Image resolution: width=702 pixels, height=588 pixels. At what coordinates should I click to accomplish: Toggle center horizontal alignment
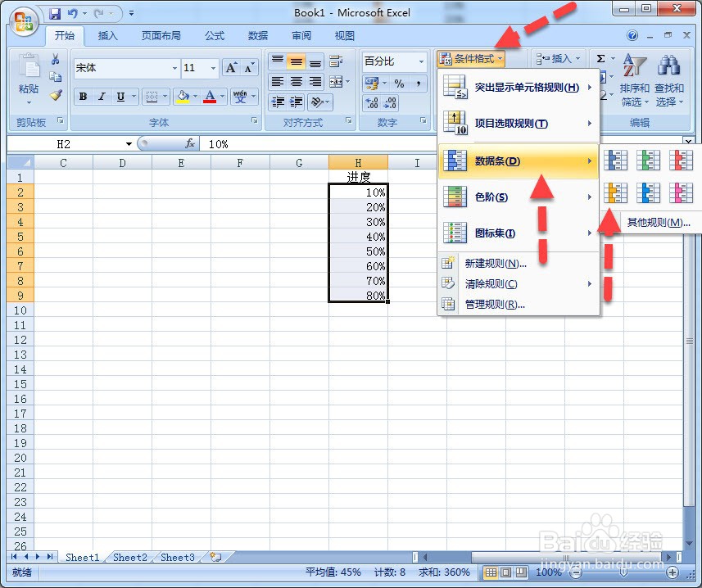click(296, 81)
